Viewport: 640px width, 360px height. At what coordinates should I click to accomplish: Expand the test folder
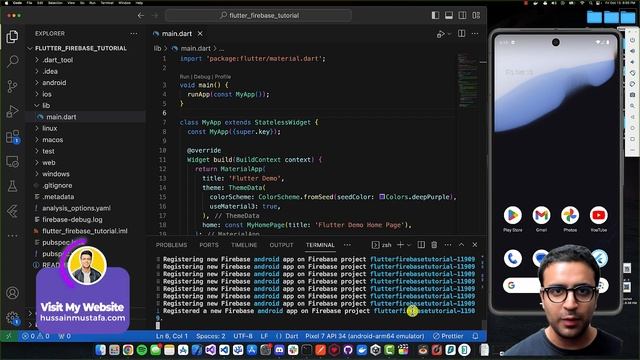pos(48,151)
